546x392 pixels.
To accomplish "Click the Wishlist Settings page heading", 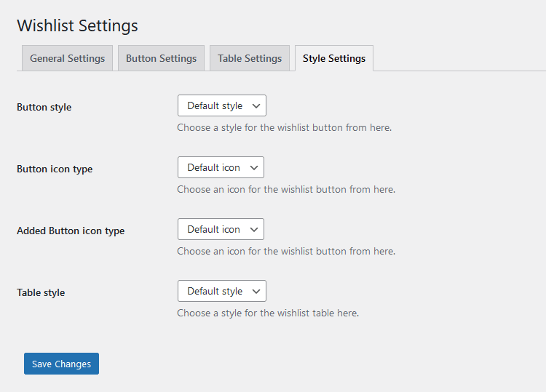I will 77,25.
